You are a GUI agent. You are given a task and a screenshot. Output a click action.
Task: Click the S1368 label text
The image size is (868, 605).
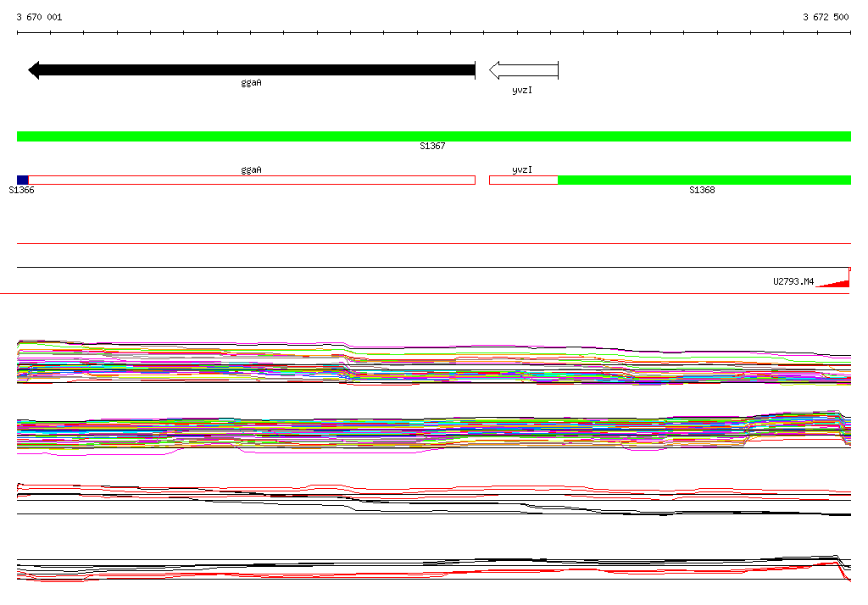click(702, 190)
